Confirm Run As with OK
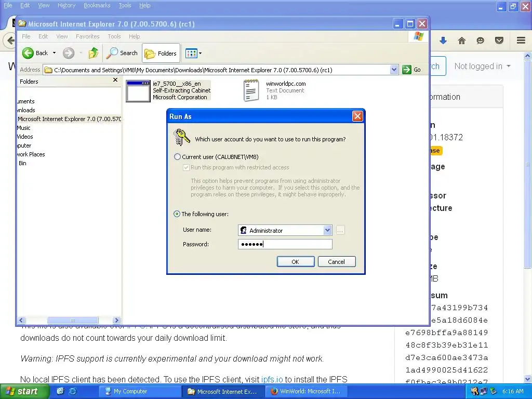532x399 pixels. pyautogui.click(x=296, y=262)
